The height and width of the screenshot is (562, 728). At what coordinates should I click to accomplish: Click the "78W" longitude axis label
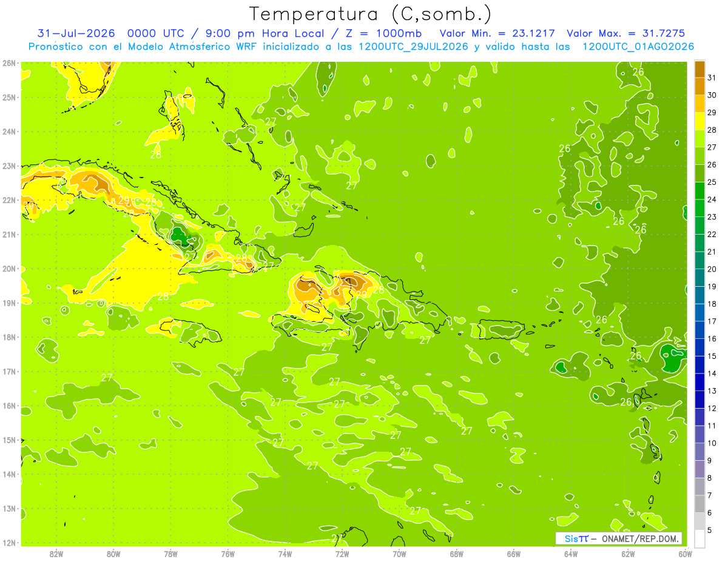click(170, 553)
